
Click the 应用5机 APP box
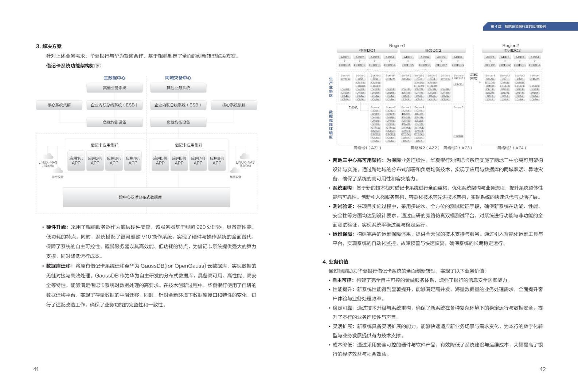(160, 161)
